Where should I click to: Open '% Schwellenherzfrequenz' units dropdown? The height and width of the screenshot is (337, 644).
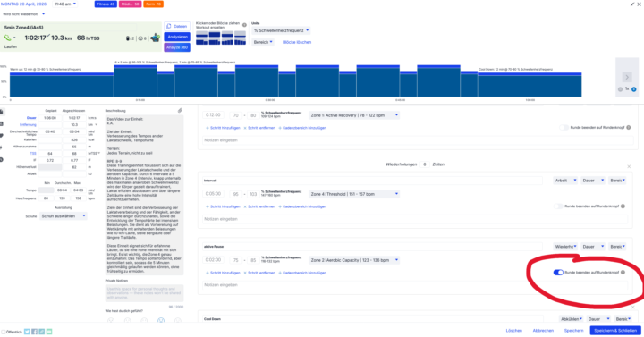[282, 30]
